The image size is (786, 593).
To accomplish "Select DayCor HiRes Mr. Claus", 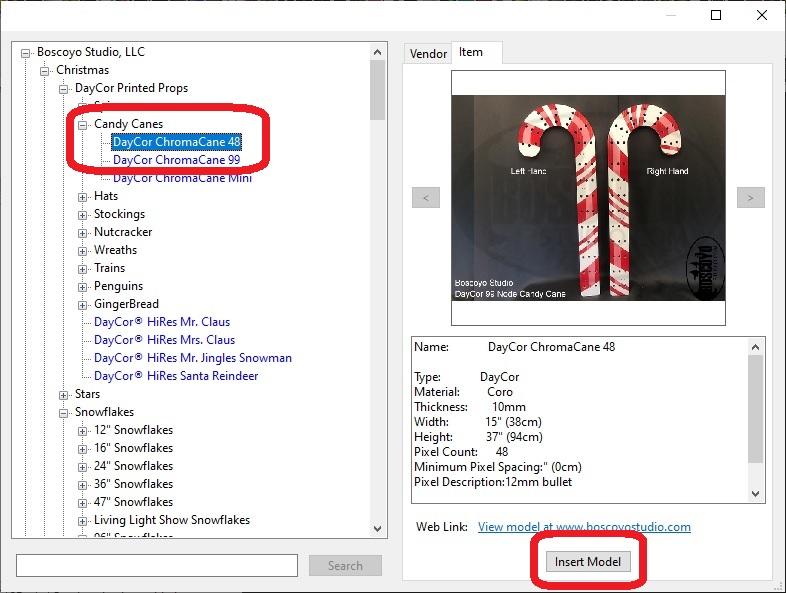I will pos(162,322).
